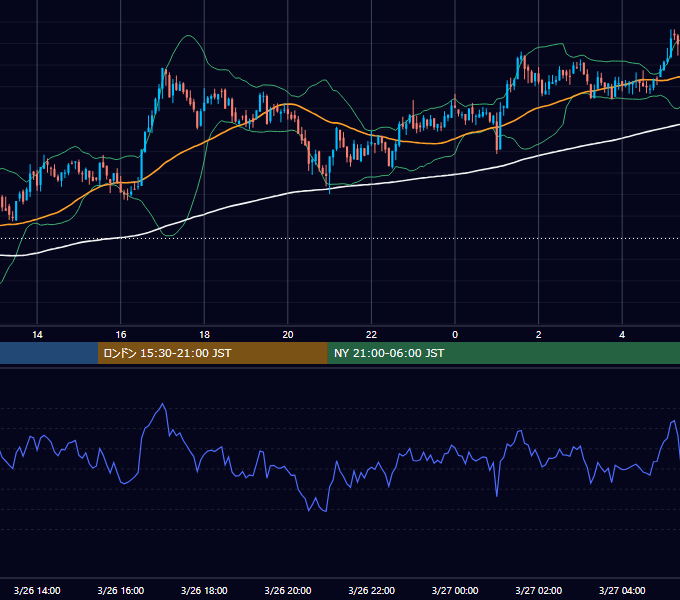Image resolution: width=680 pixels, height=600 pixels.
Task: Click the ロンドン 15:30-21:00 JST session bar
Action: point(212,353)
